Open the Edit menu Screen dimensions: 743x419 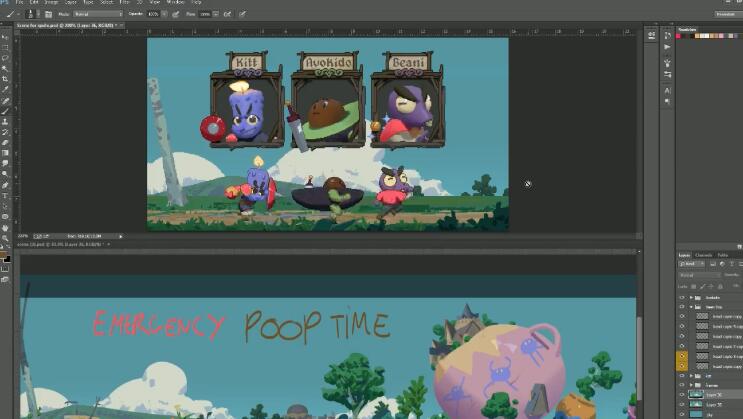(x=34, y=2)
